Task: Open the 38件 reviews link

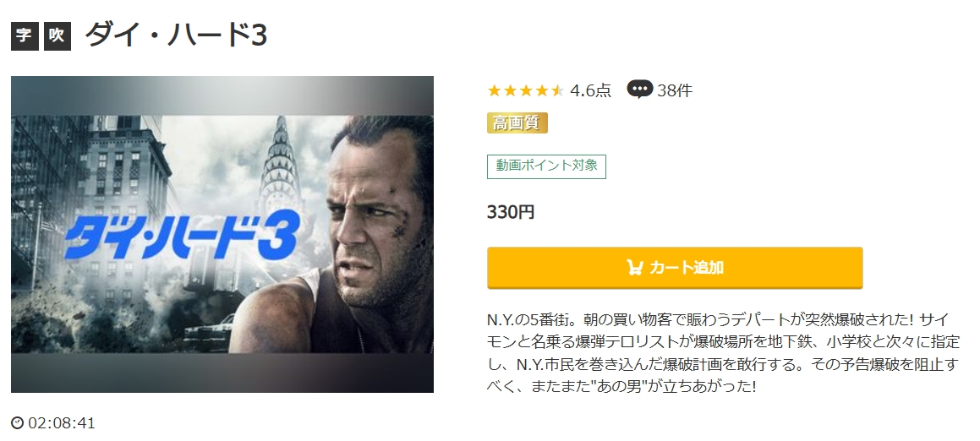Action: coord(675,90)
